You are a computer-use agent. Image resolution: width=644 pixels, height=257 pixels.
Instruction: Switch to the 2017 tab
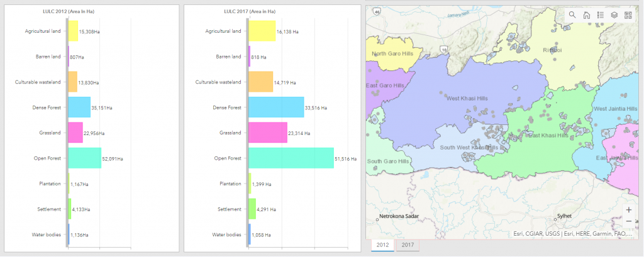click(x=408, y=245)
